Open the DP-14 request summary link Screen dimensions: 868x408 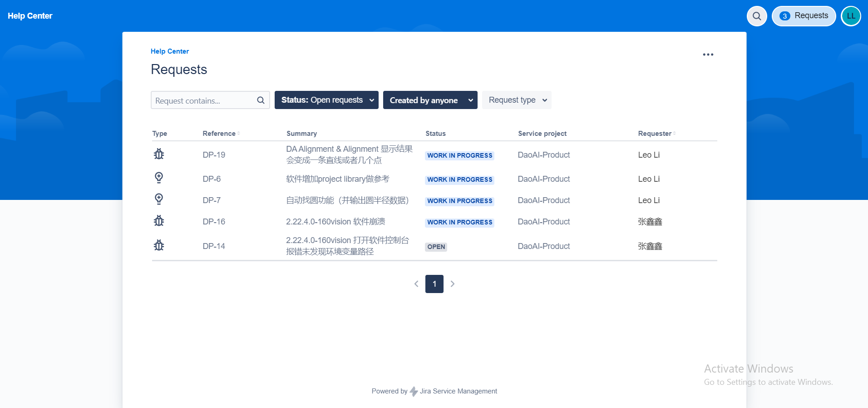tap(348, 246)
